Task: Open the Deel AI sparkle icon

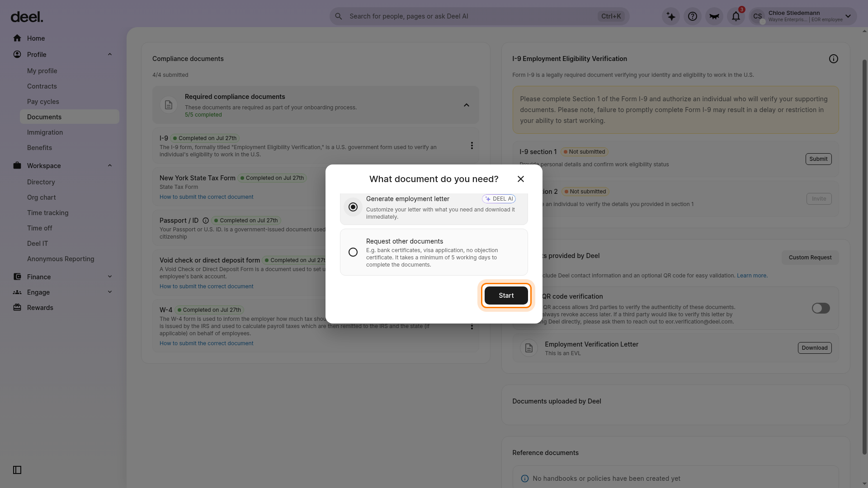Action: 671,16
